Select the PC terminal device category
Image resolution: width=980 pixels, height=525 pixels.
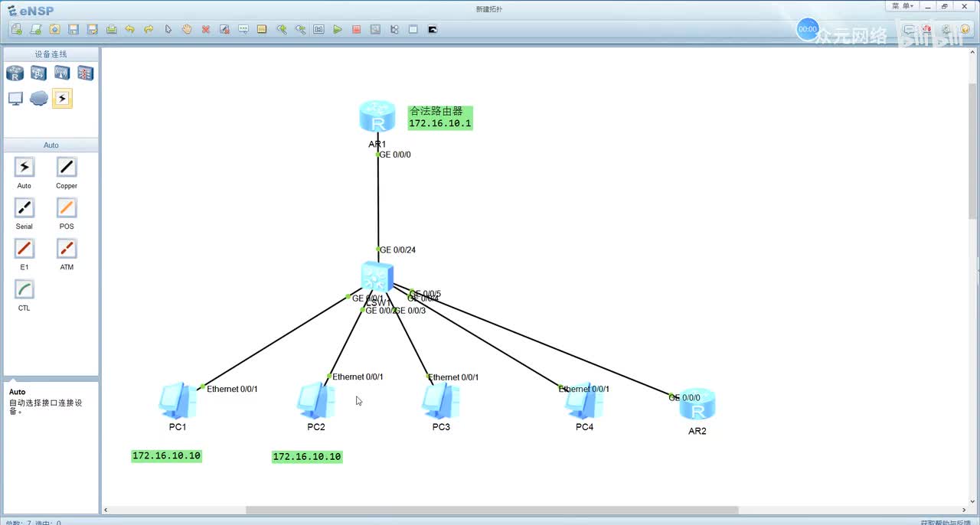coord(15,99)
